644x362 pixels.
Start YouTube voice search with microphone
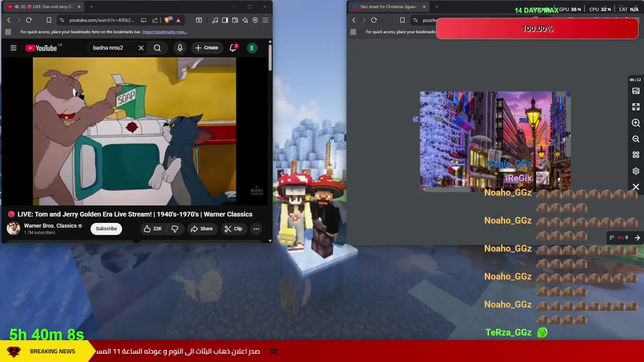tap(180, 48)
